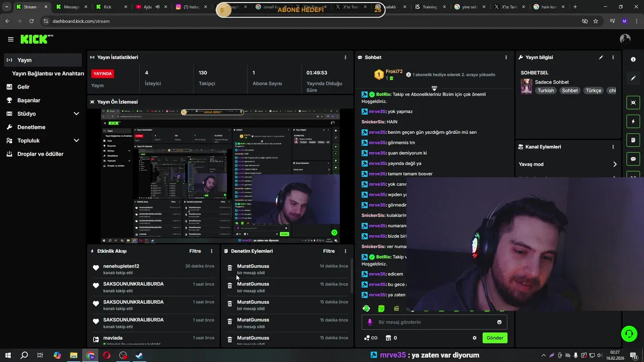Toggle the chat bubble widget in right rail

633,159
